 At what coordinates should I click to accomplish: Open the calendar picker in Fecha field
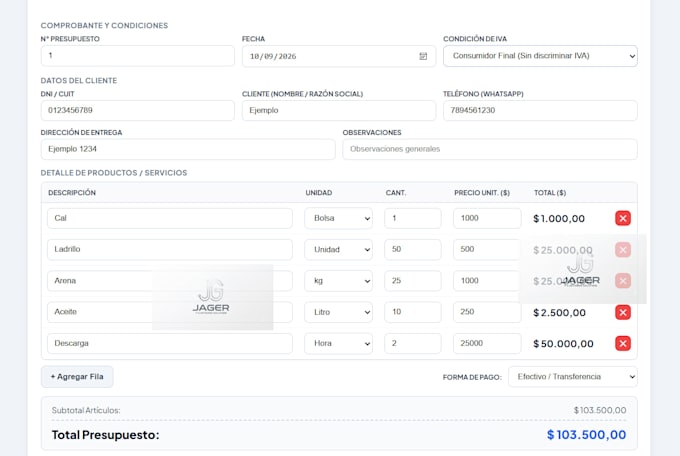423,56
